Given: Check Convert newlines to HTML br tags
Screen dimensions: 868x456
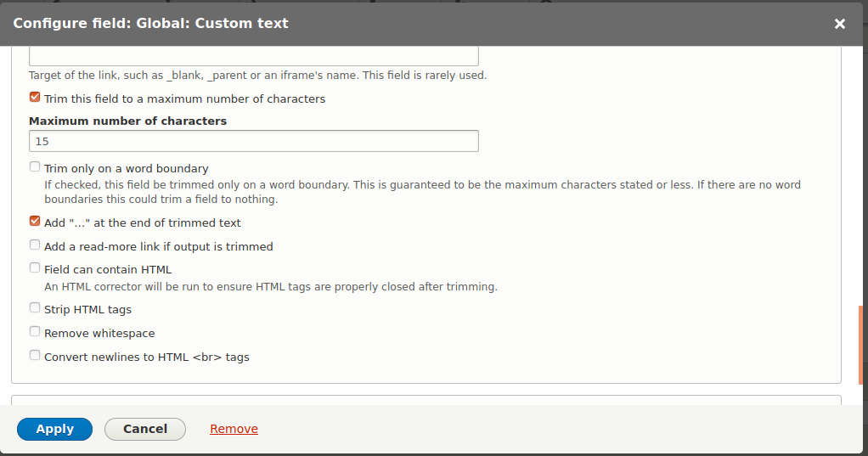Looking at the screenshot, I should (35, 356).
